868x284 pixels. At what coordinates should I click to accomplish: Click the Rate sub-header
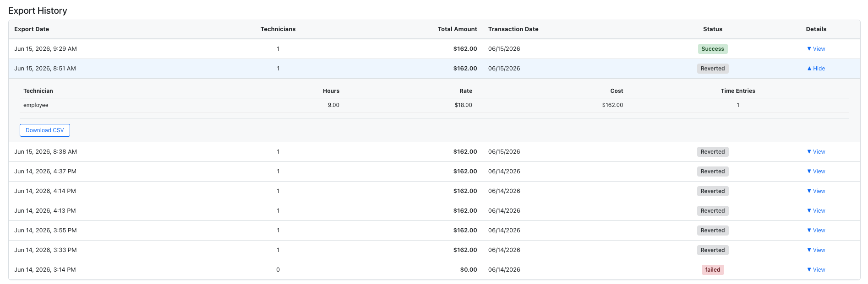[466, 91]
